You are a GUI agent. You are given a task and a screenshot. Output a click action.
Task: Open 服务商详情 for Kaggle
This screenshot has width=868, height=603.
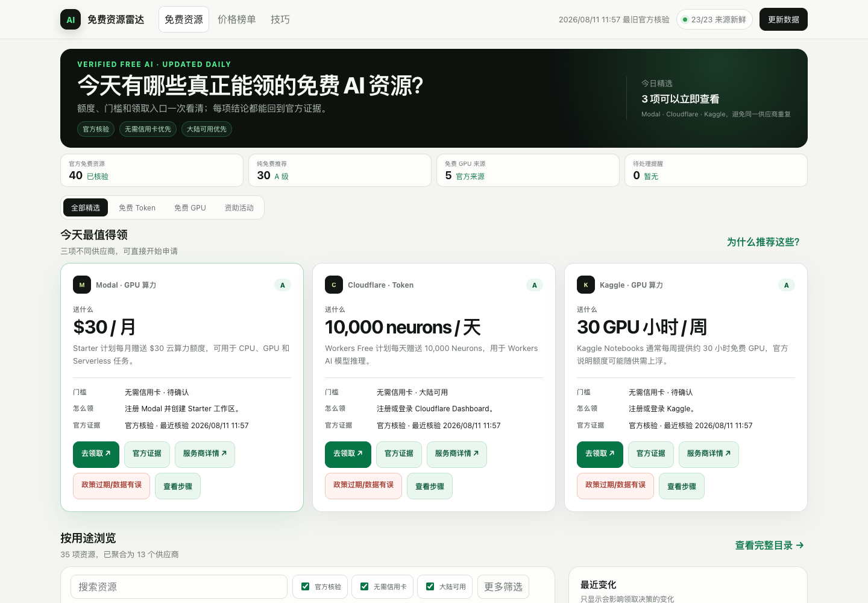pos(709,454)
